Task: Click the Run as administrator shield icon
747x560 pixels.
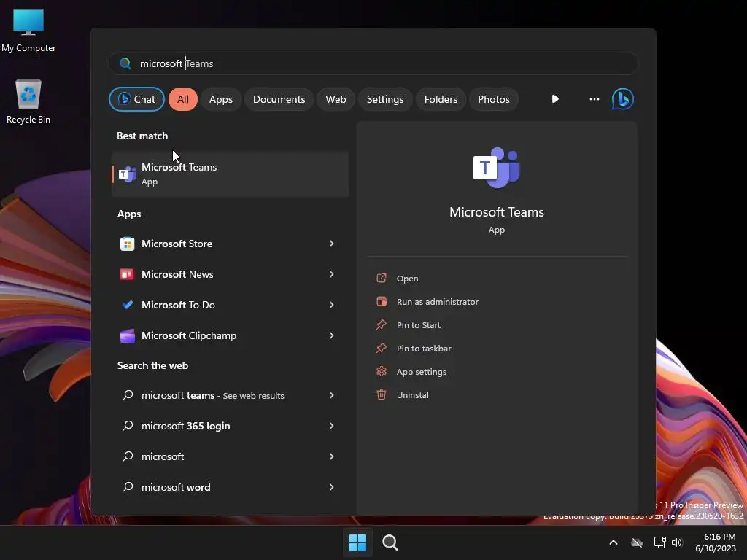Action: [382, 301]
